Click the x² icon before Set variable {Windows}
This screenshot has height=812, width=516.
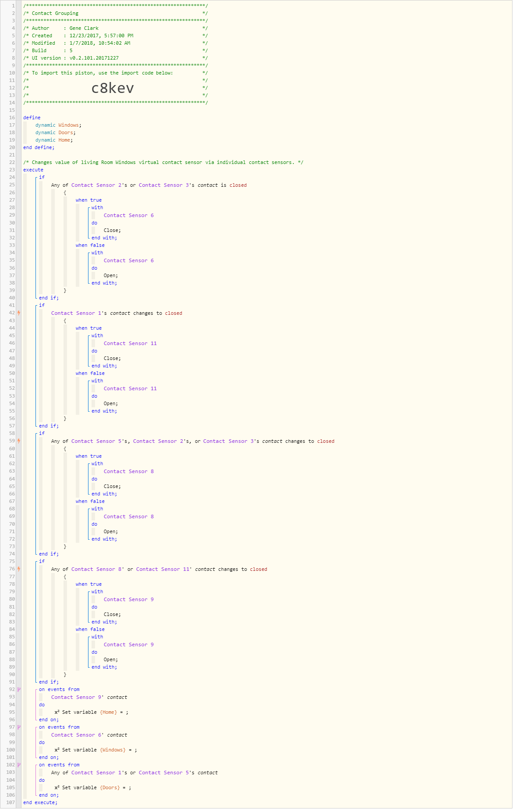(x=57, y=750)
